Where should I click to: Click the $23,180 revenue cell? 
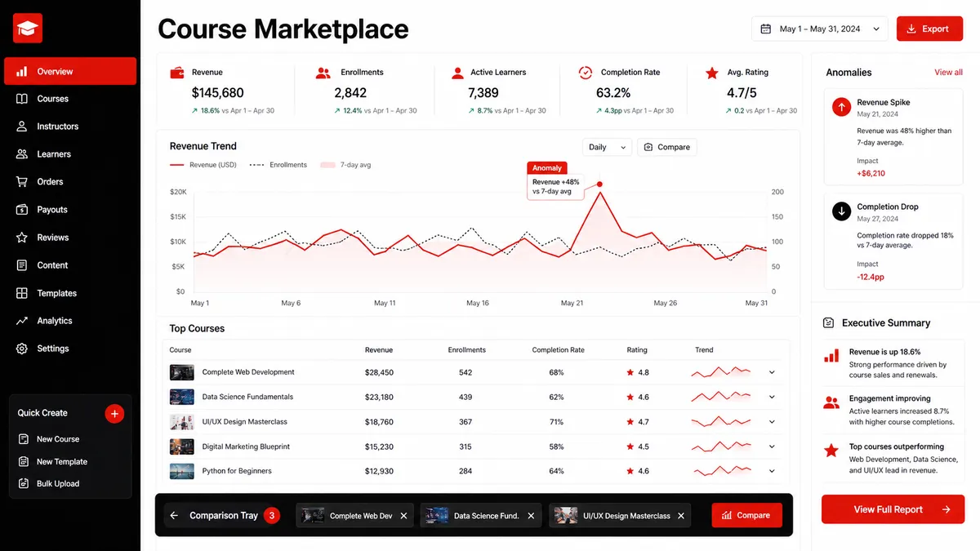(x=379, y=397)
